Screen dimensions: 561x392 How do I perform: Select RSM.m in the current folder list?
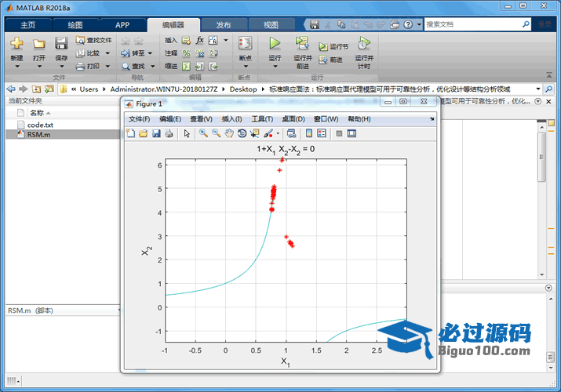point(38,135)
